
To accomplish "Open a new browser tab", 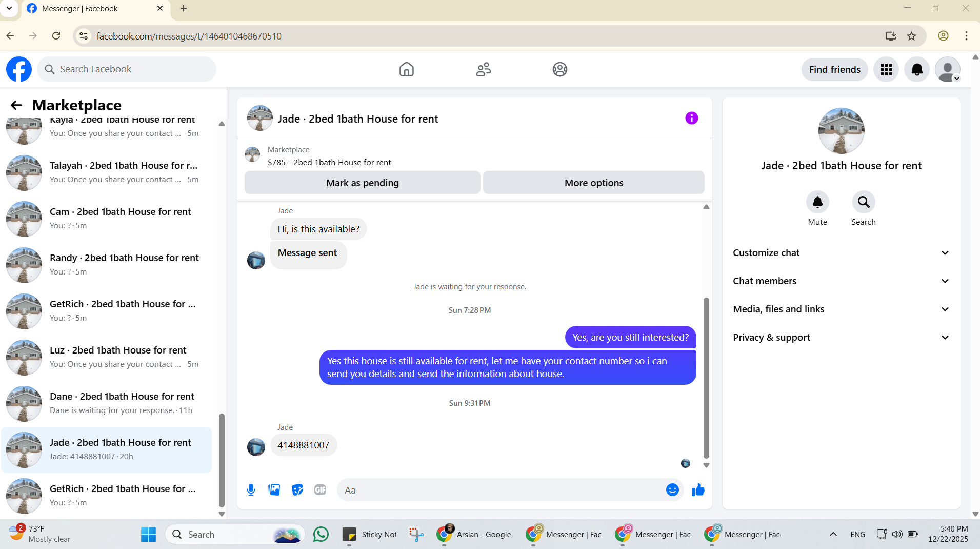I will [x=184, y=8].
